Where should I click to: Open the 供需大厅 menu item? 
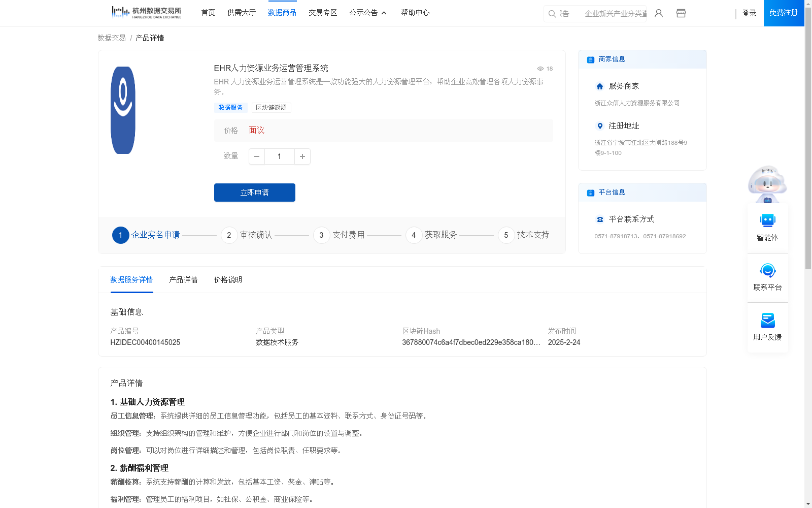click(x=242, y=13)
